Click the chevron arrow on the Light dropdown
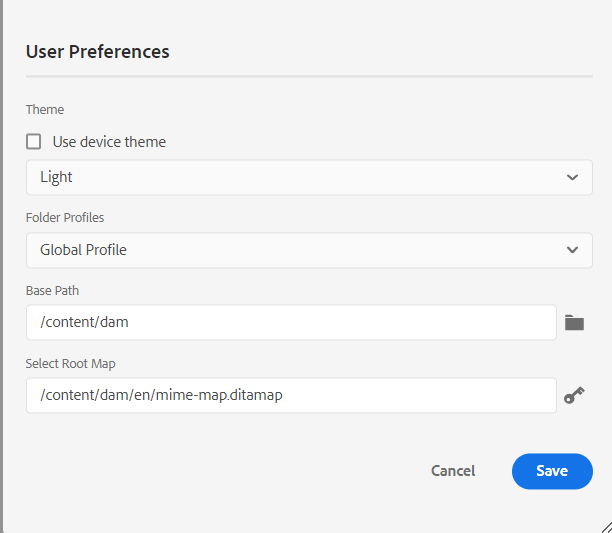 click(572, 177)
